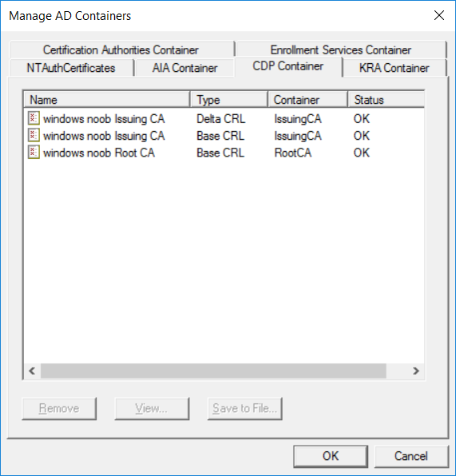Click the Delta CRL row's CRL icon
The height and width of the screenshot is (476, 456).
[x=34, y=118]
